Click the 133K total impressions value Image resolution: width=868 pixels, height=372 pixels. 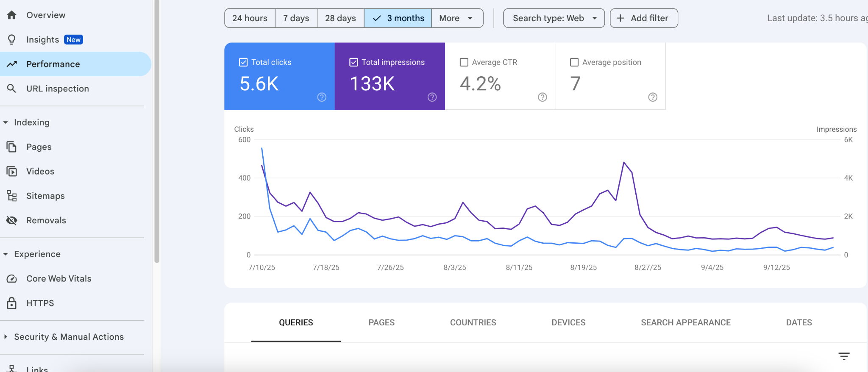click(372, 83)
